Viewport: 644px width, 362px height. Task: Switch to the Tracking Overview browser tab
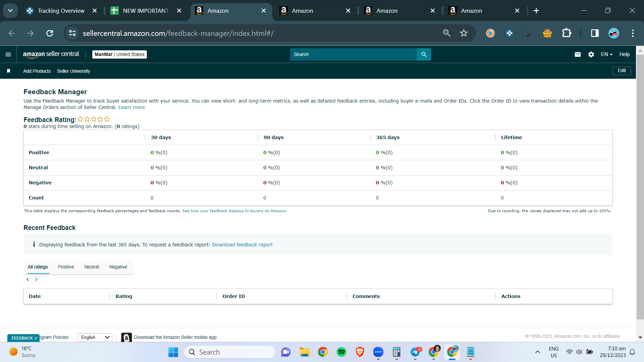61,11
